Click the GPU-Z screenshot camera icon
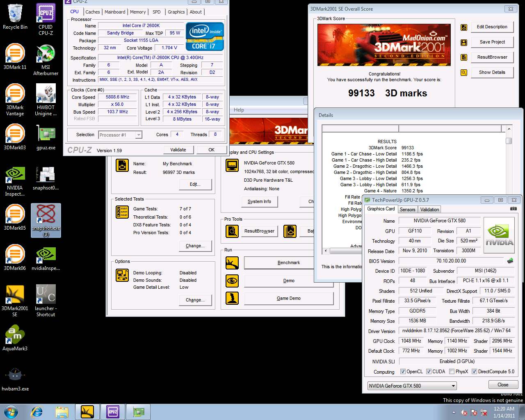This screenshot has height=420, width=525. [513, 209]
